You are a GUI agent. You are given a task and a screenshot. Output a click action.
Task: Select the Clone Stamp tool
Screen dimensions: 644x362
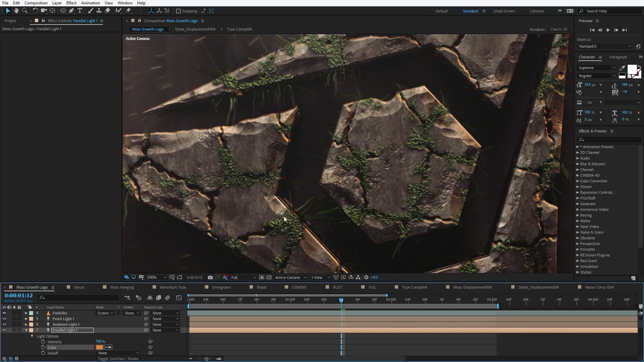99,11
